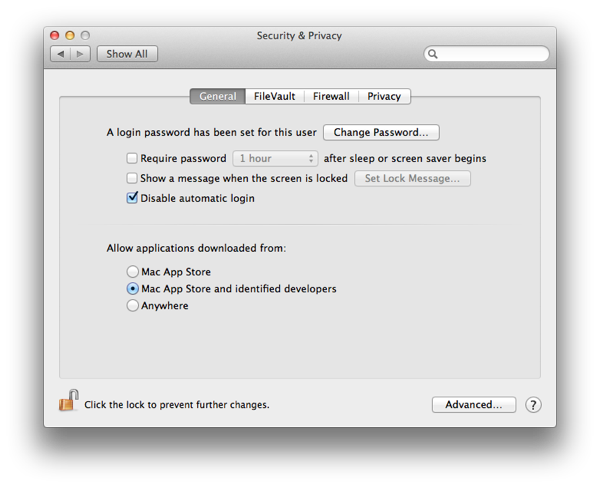Go forward with the right arrow button

pyautogui.click(x=80, y=54)
